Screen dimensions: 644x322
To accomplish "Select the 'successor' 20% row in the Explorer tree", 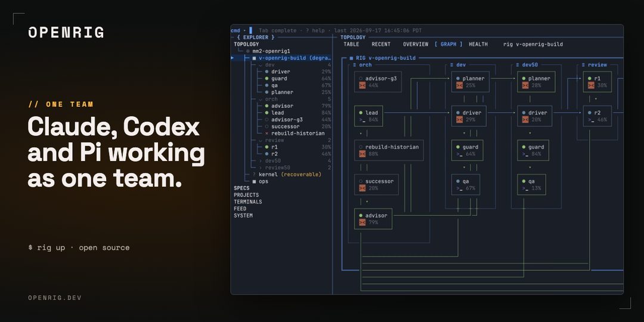I will coord(298,126).
